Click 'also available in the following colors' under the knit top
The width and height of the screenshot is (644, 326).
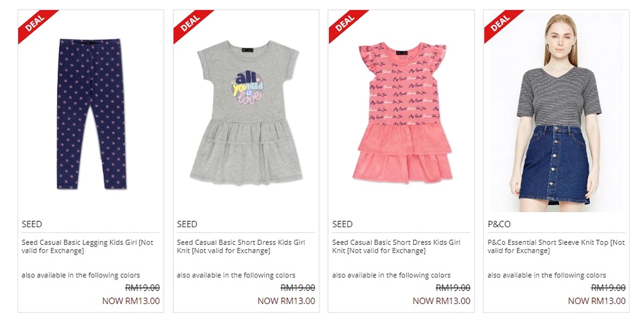pyautogui.click(x=547, y=275)
